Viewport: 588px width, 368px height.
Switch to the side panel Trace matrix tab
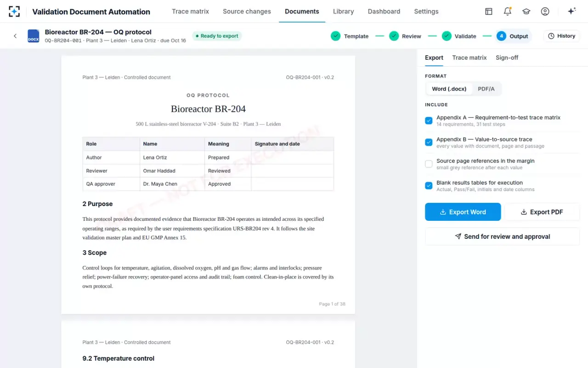pos(469,57)
